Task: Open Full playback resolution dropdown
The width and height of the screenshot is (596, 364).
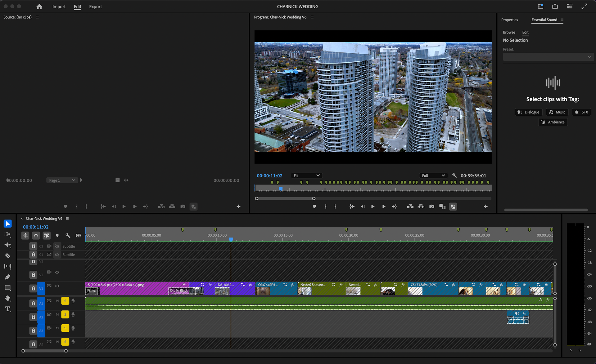Action: coord(433,175)
